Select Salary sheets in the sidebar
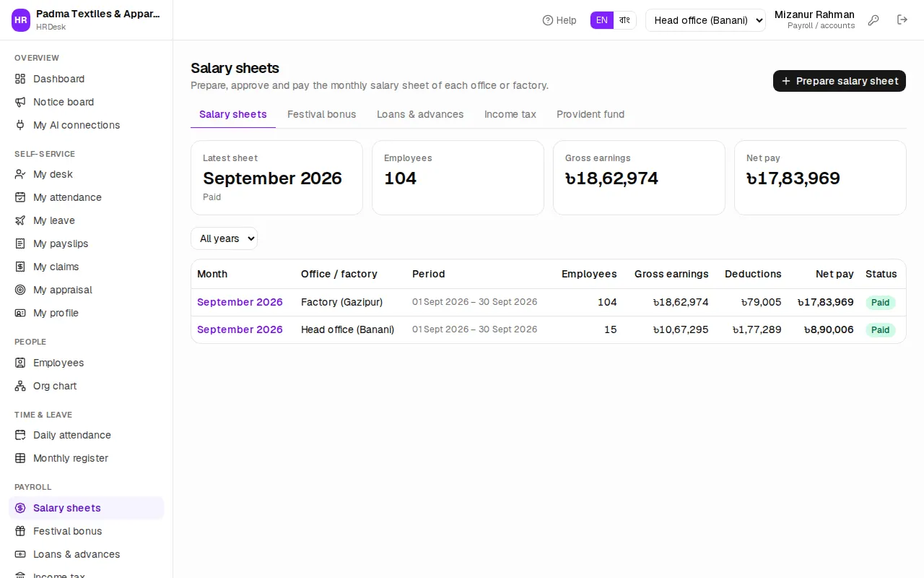 click(87, 508)
